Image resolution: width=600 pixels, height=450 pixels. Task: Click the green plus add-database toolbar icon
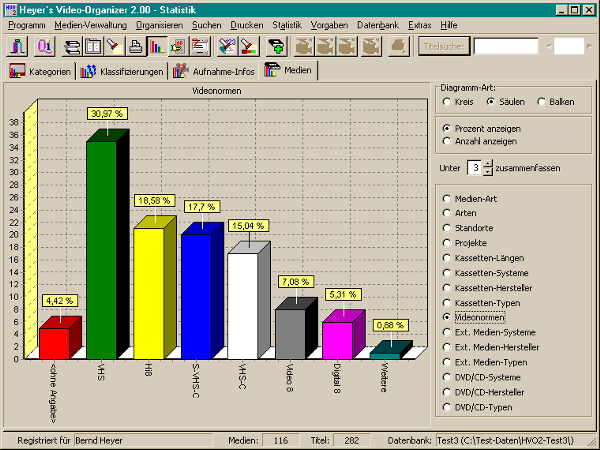[x=277, y=46]
